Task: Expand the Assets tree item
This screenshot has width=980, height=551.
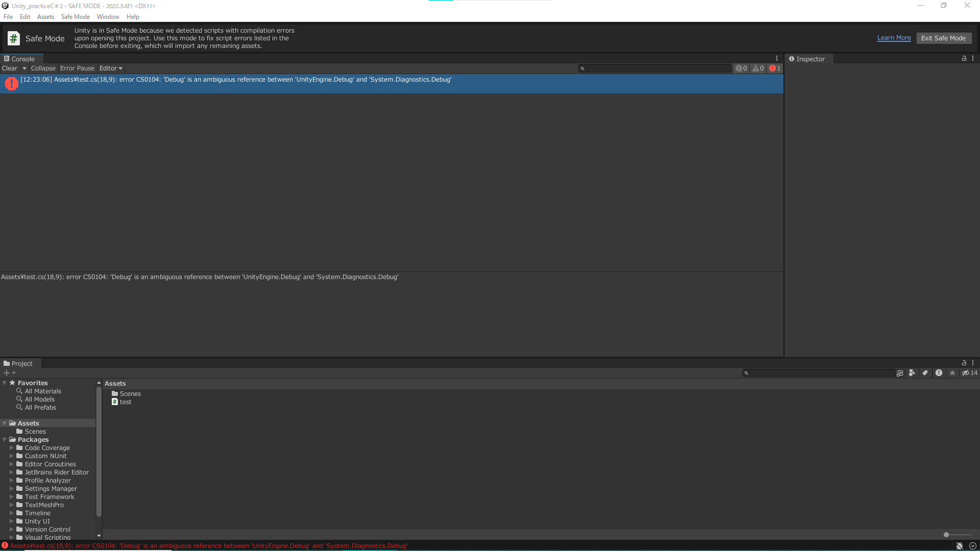Action: click(5, 422)
